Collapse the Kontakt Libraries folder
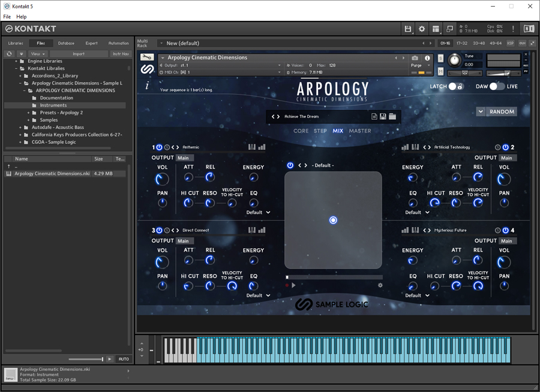The width and height of the screenshot is (540, 392). (x=16, y=68)
